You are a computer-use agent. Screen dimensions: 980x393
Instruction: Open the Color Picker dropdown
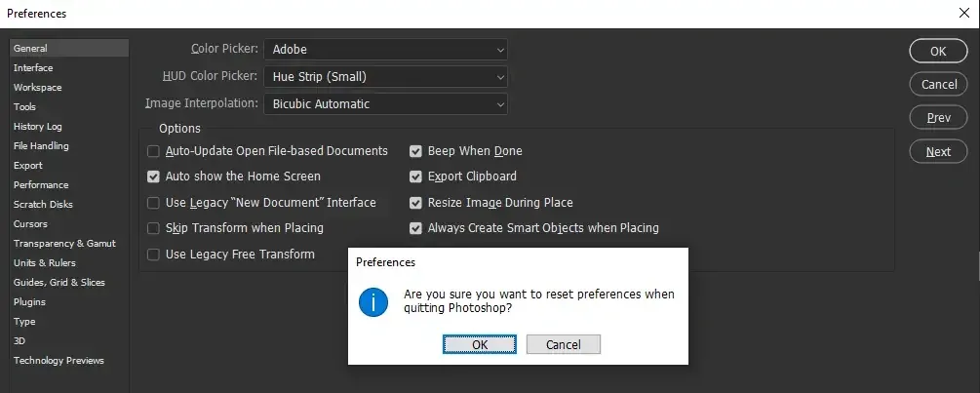[x=386, y=49]
